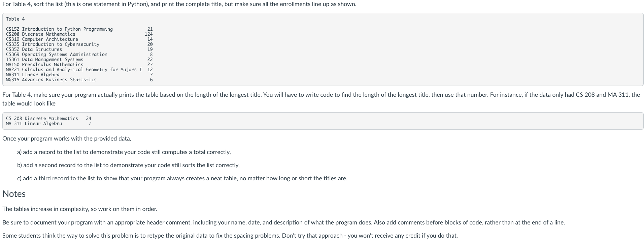Click the 'Notes' heading
The image size is (644, 243).
tap(14, 194)
